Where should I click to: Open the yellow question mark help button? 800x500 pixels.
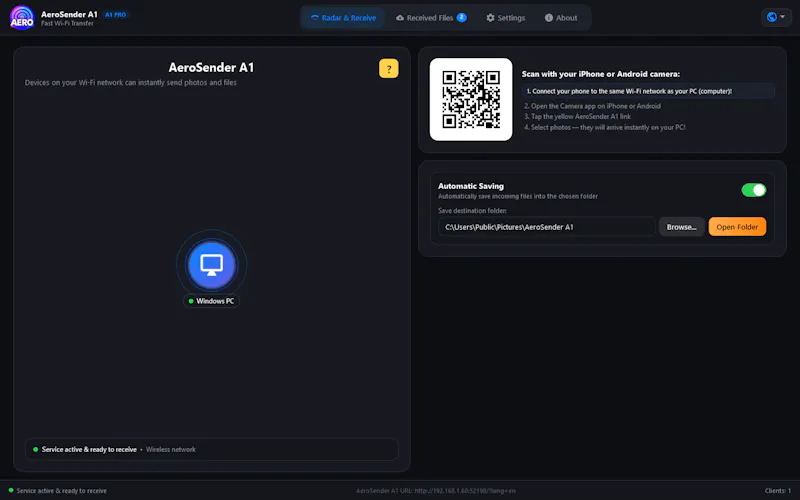[x=388, y=68]
